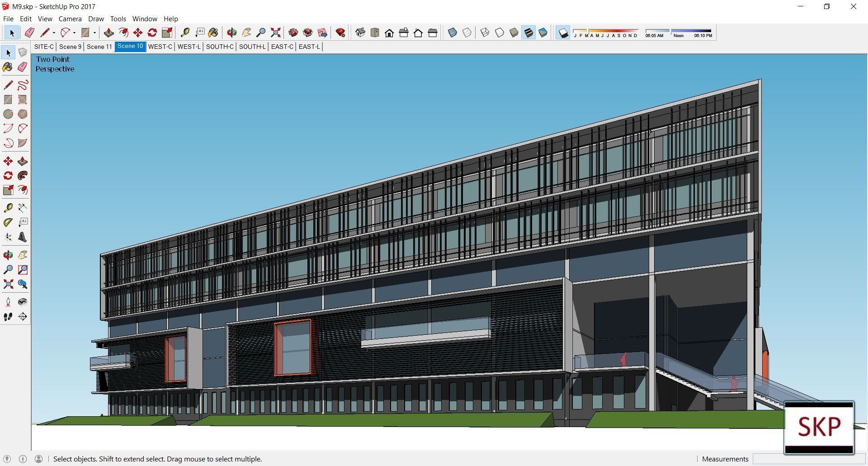The height and width of the screenshot is (466, 868).
Task: Choose the Zoom magnifier in top toolbar
Action: (261, 33)
